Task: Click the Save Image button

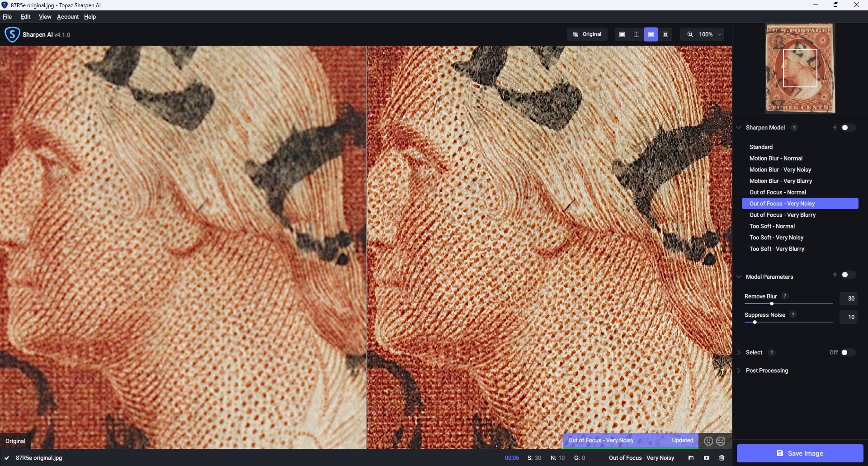Action: coord(800,453)
